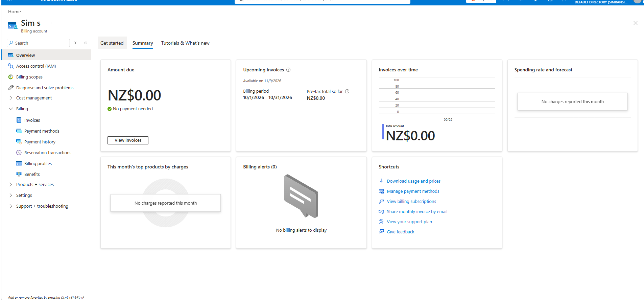Open Diagnose and solve problems wrench icon

coord(11,88)
